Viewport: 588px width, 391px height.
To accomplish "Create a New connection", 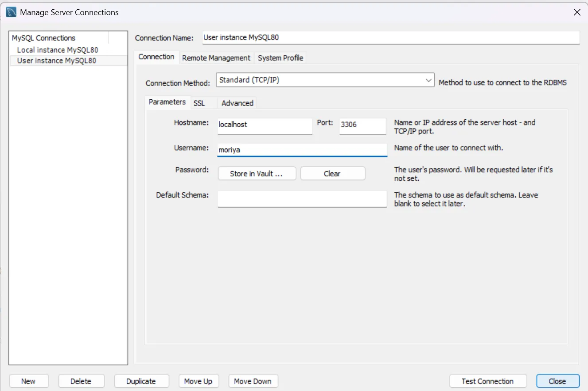I will 29,381.
